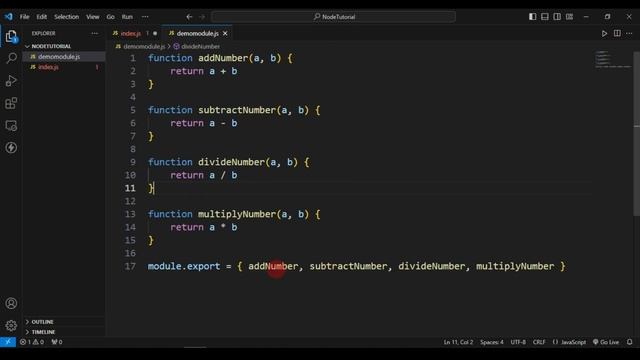Click line number 17 in the gutter
This screenshot has width=640, height=360.
[130, 266]
